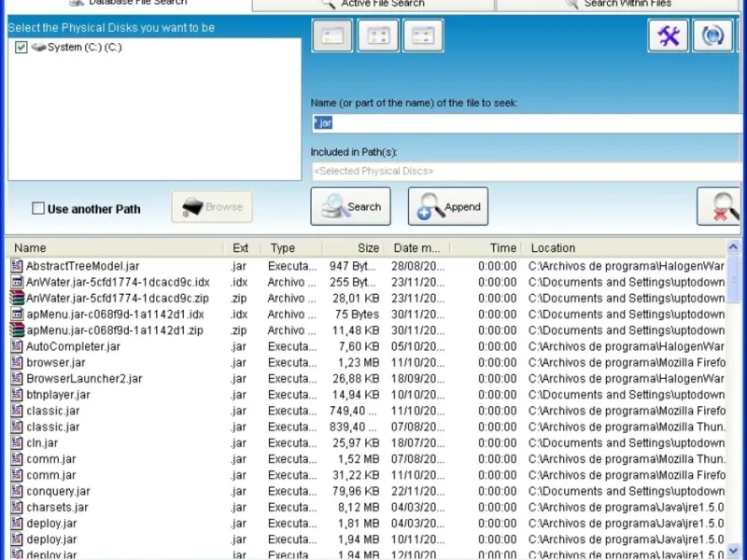Click the System (C:) drive icon
Viewport: 747px width, 560px height.
(38, 48)
